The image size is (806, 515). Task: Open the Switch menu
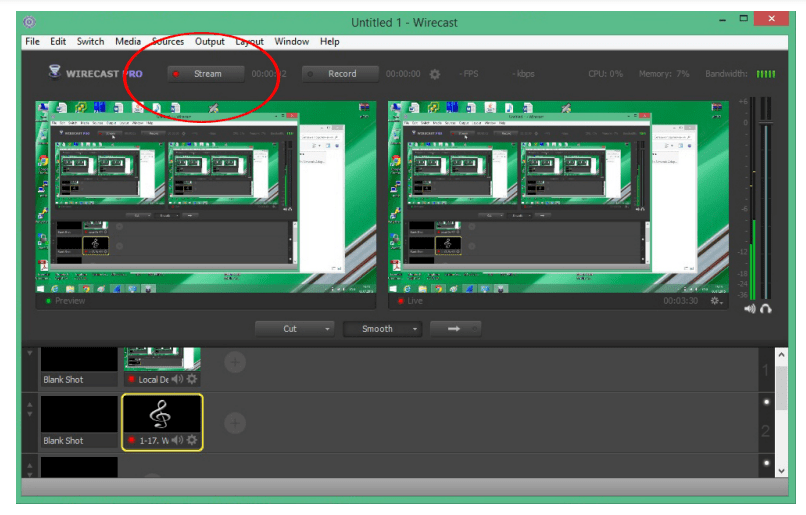coord(90,42)
